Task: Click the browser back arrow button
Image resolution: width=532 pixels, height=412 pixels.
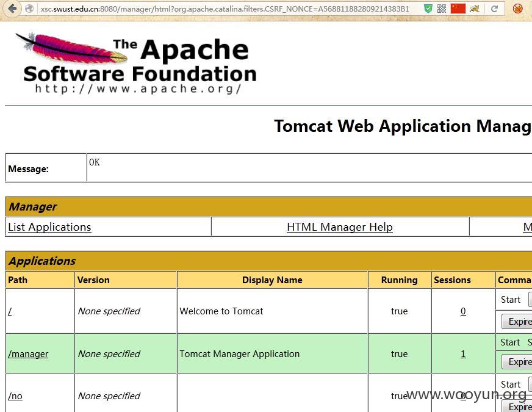Action: 13,9
